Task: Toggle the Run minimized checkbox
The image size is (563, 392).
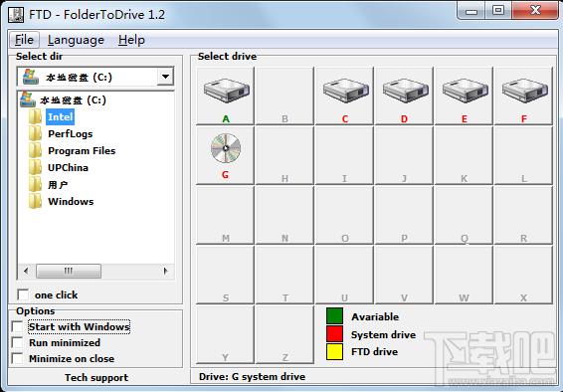Action: 17,342
